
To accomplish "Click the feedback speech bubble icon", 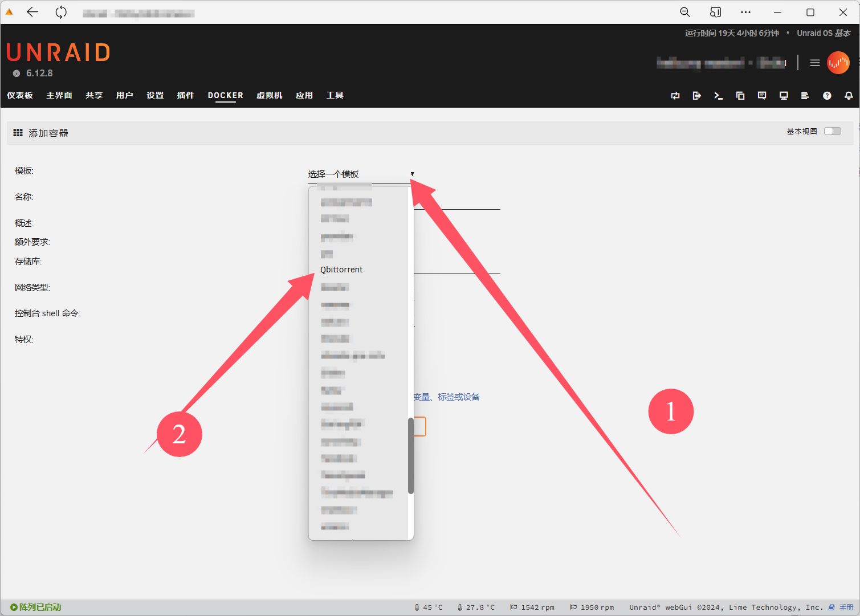I will click(762, 96).
